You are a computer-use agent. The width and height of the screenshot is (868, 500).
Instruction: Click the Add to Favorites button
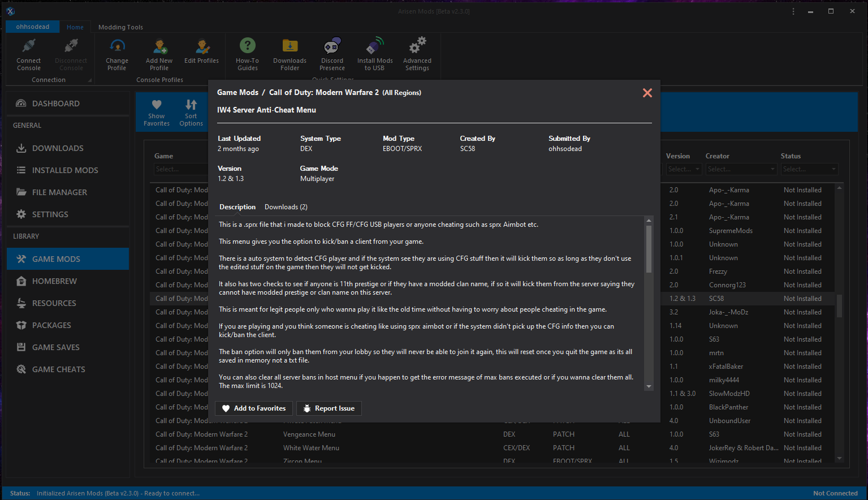(x=254, y=408)
